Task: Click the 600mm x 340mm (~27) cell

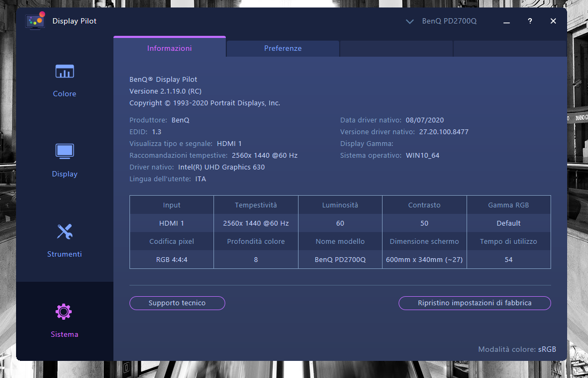Action: pyautogui.click(x=424, y=260)
